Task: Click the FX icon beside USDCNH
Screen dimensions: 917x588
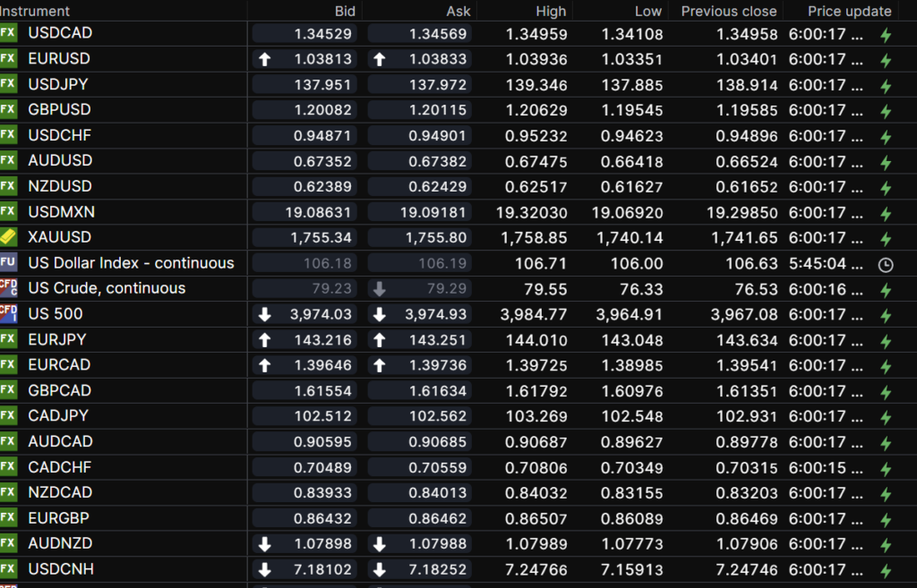Action: [8, 569]
